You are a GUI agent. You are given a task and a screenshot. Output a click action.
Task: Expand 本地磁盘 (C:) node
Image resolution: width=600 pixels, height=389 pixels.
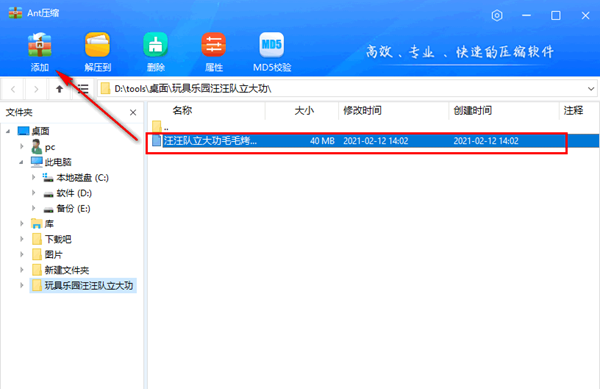[x=33, y=177]
